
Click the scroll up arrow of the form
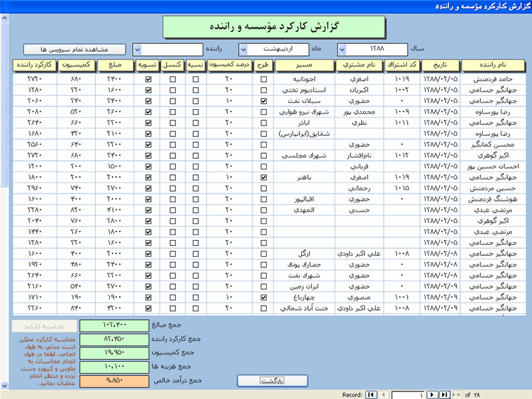click(4, 18)
